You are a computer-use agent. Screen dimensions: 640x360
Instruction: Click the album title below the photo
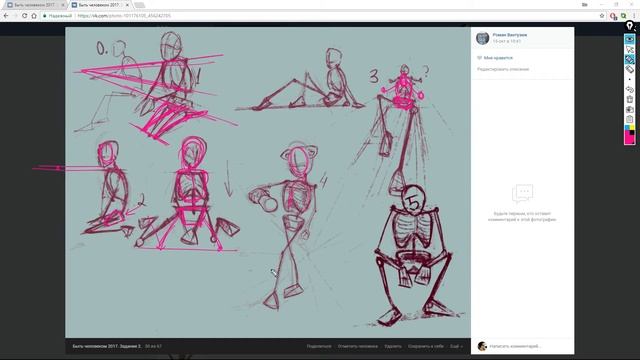click(x=107, y=346)
